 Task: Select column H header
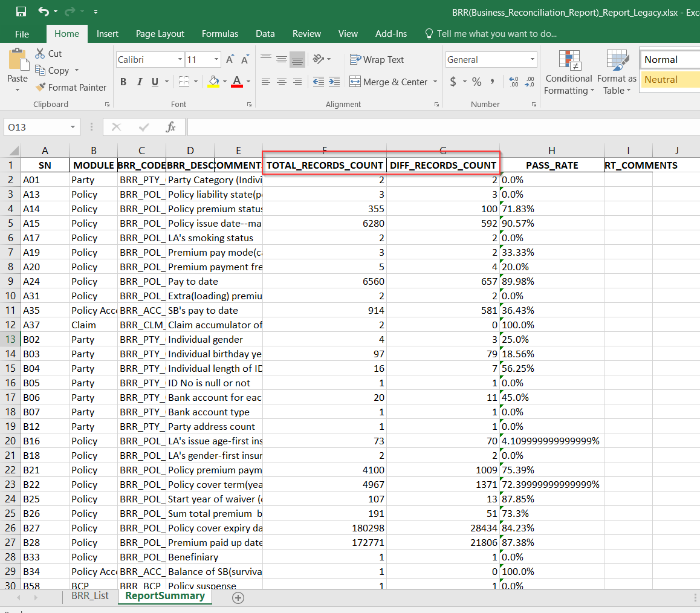coord(552,151)
